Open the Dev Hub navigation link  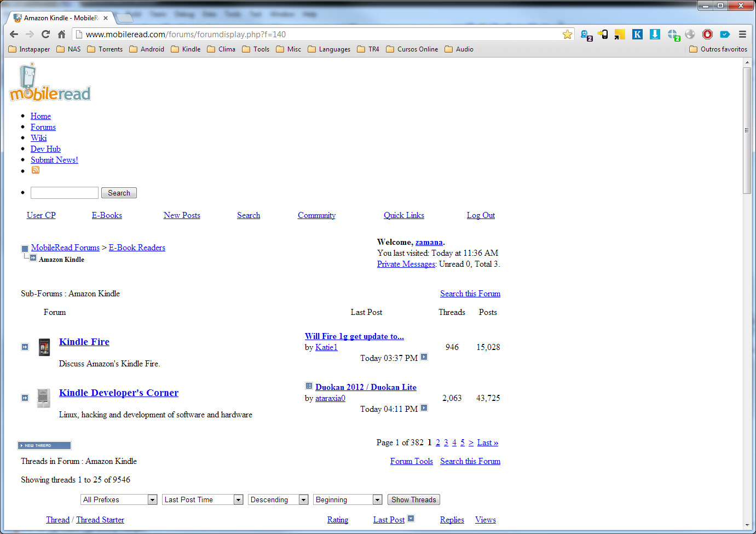tap(45, 149)
